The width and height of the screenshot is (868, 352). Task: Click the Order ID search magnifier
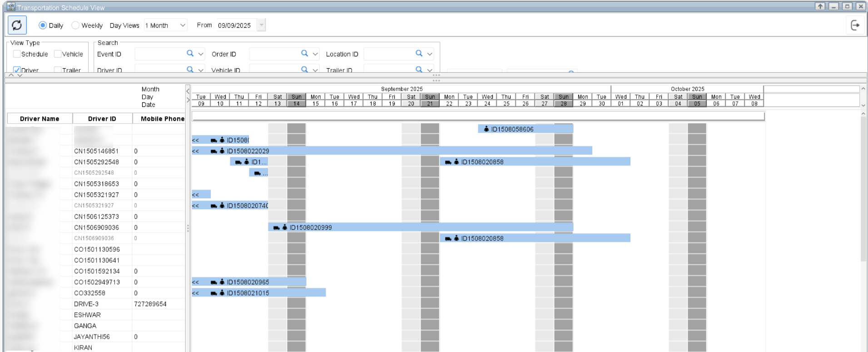(x=305, y=54)
